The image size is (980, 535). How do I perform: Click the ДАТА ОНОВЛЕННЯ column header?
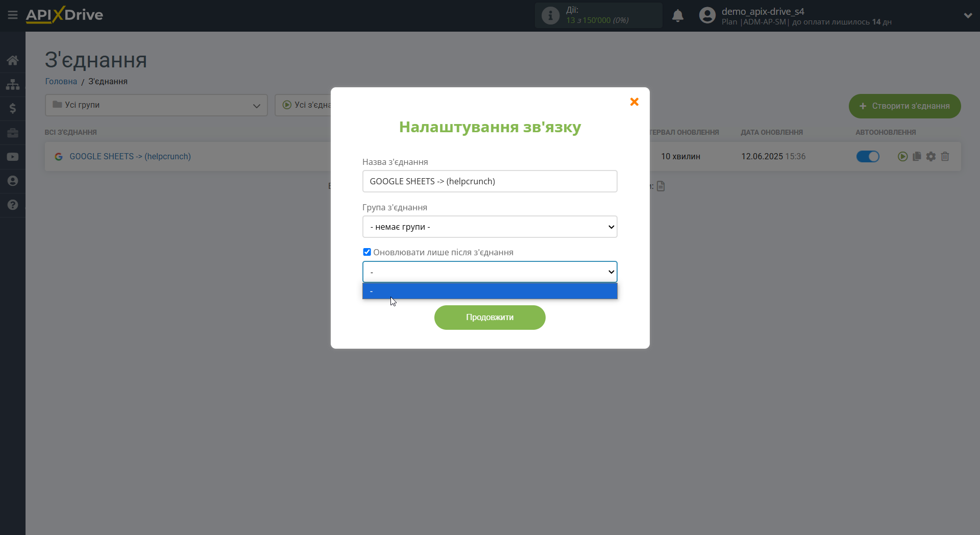click(x=772, y=132)
